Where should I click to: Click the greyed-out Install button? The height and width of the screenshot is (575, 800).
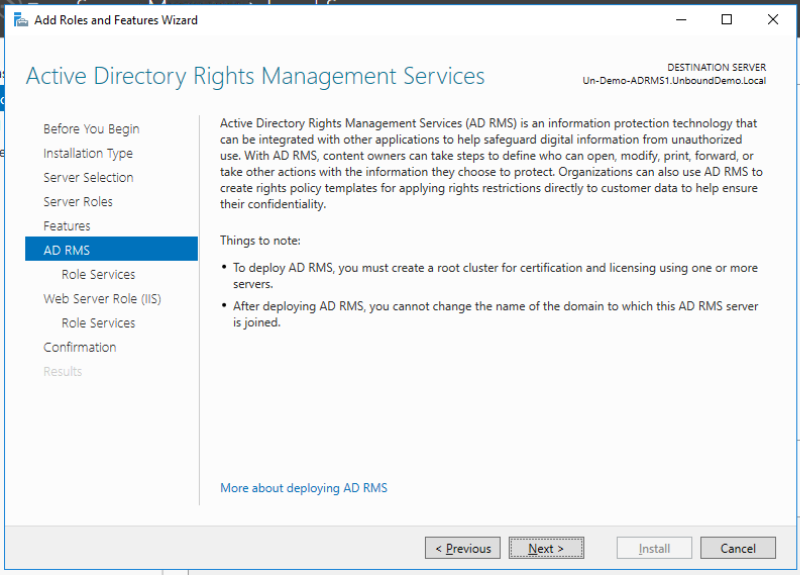click(654, 548)
